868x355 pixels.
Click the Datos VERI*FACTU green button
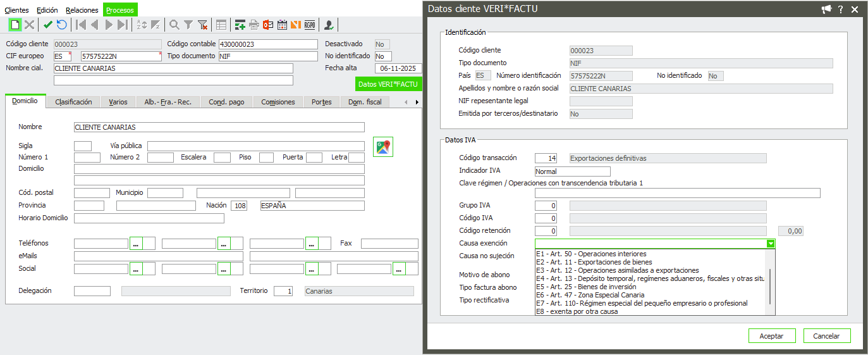click(x=388, y=84)
